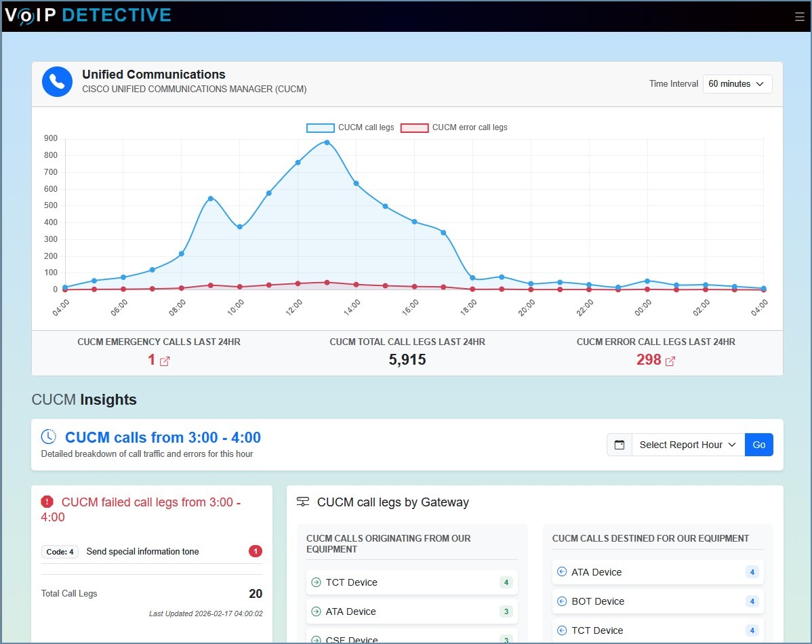Toggle the CUCM error call legs legend entry
Viewport: 812px width, 644px height.
pos(453,127)
